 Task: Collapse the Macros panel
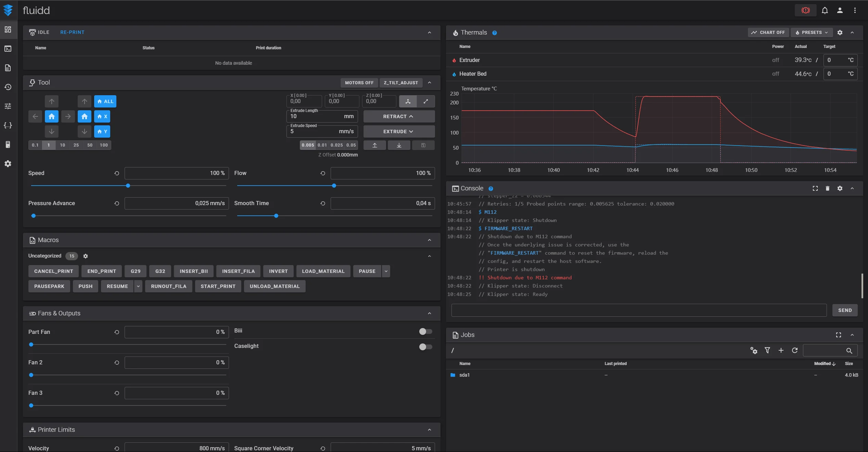pyautogui.click(x=430, y=240)
